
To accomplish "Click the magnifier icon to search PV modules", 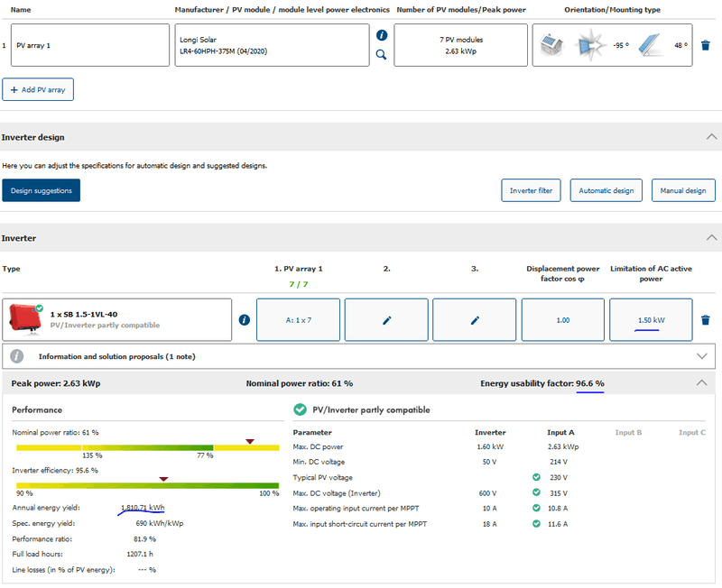I will pos(381,55).
